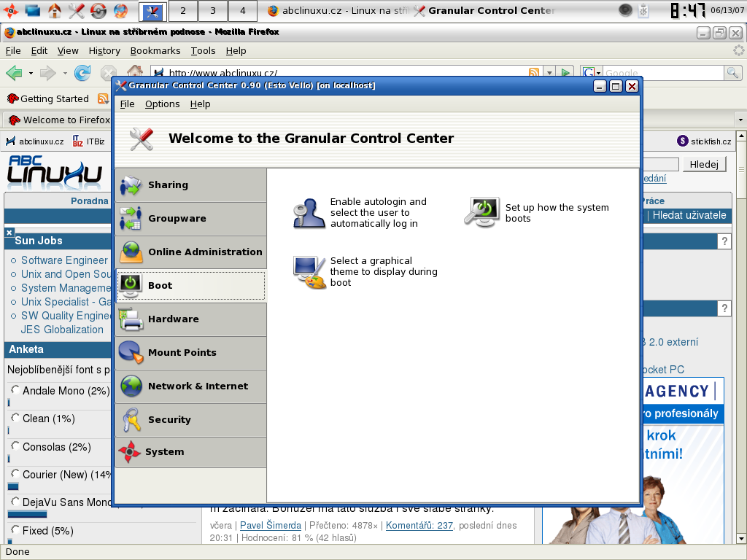Launch the boot theme selection tool
The width and height of the screenshot is (747, 560).
click(365, 272)
